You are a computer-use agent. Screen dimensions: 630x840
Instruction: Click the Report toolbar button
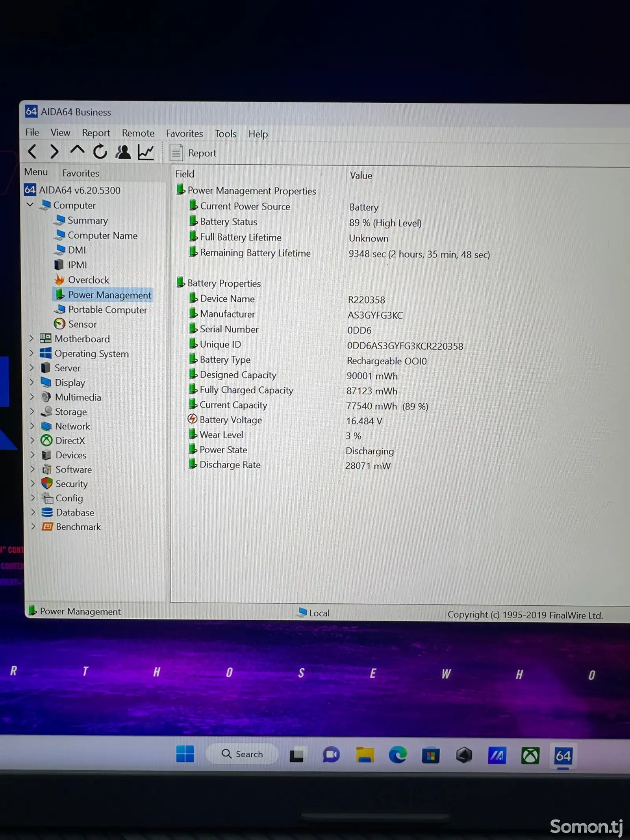coord(193,153)
